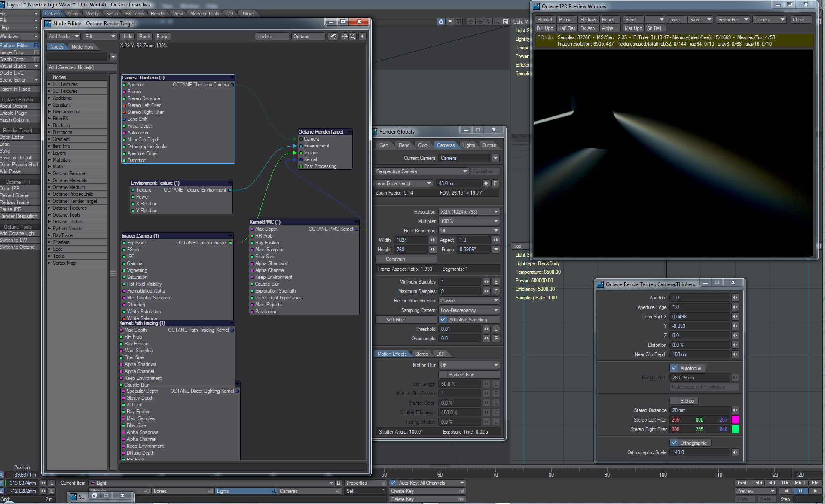Click the node editor pan (move) icon
The width and height of the screenshot is (825, 504).
click(x=344, y=37)
